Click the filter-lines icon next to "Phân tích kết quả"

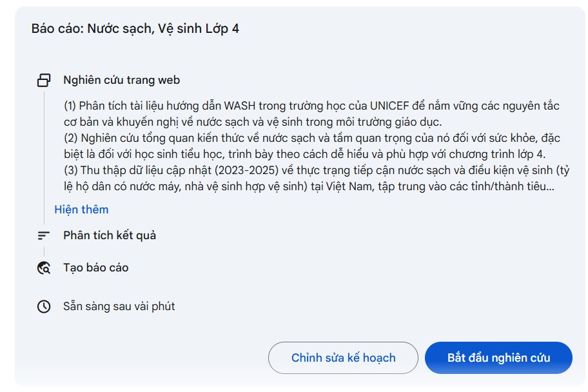pyautogui.click(x=43, y=235)
